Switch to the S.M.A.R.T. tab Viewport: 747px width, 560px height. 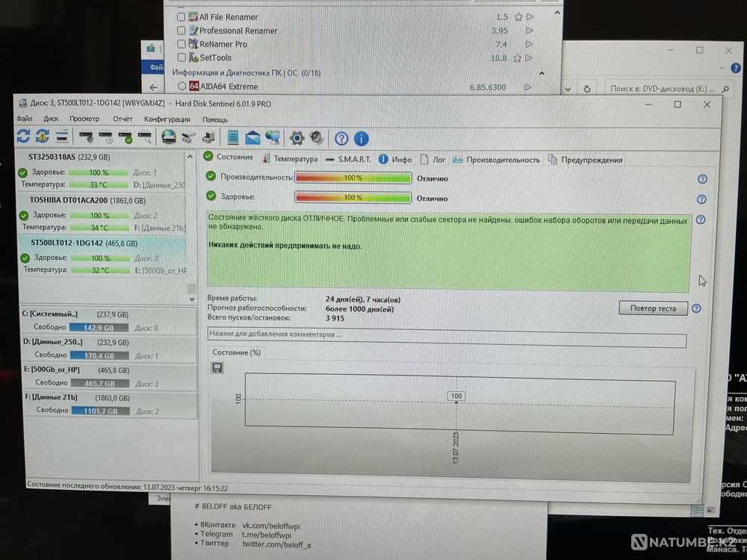[348, 159]
